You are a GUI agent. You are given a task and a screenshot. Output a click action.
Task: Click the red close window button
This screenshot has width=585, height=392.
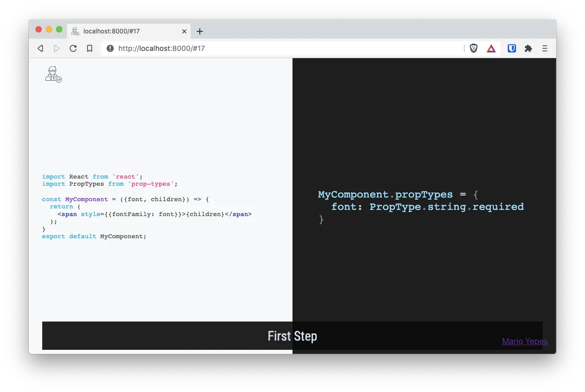click(39, 29)
